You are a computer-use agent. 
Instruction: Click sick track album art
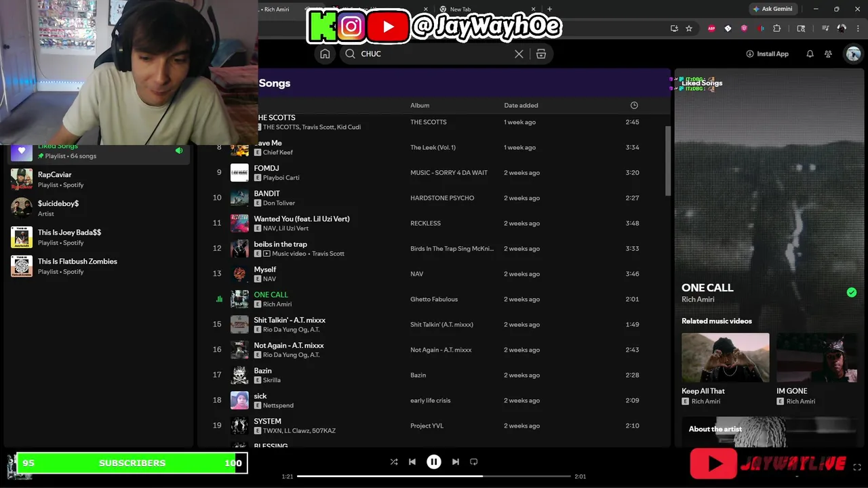click(239, 400)
